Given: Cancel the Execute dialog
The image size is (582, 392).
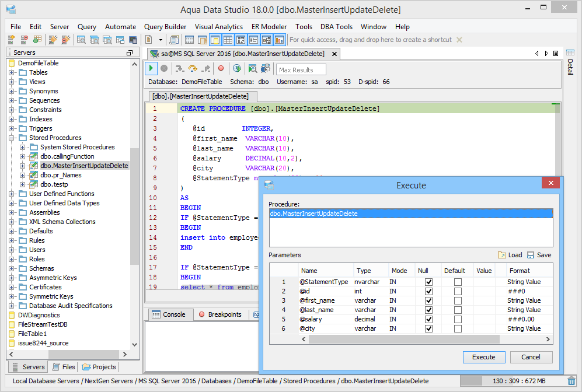Looking at the screenshot, I should tap(531, 357).
